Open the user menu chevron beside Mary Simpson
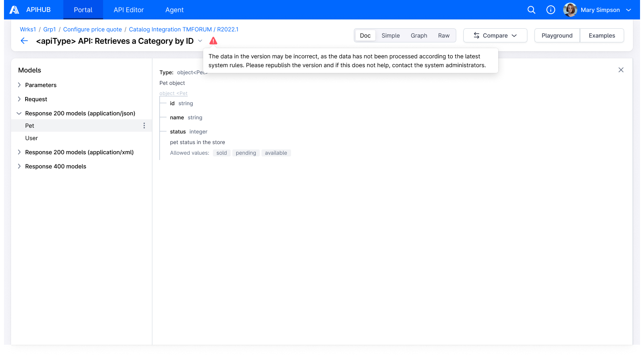The image size is (644, 358). coord(629,10)
